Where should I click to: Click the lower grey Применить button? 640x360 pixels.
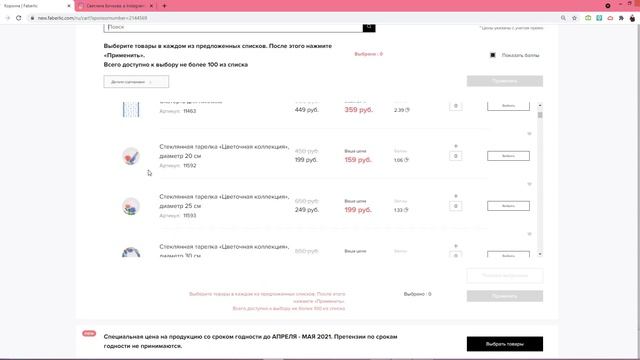click(x=504, y=296)
